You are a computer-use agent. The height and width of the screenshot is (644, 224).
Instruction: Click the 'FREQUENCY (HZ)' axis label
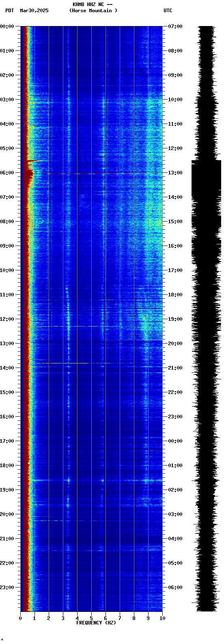click(x=96, y=623)
